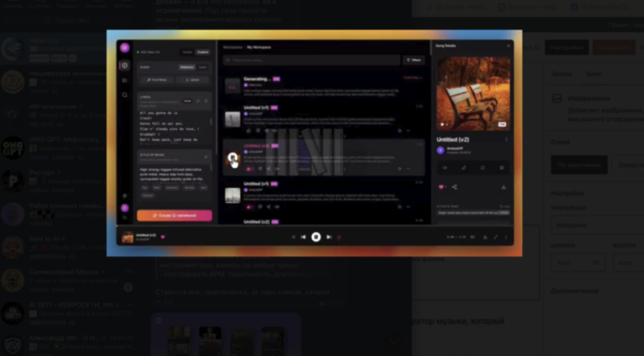Click the remix loop icon in Song Details
Screen dimensions: 644x356
483,168
